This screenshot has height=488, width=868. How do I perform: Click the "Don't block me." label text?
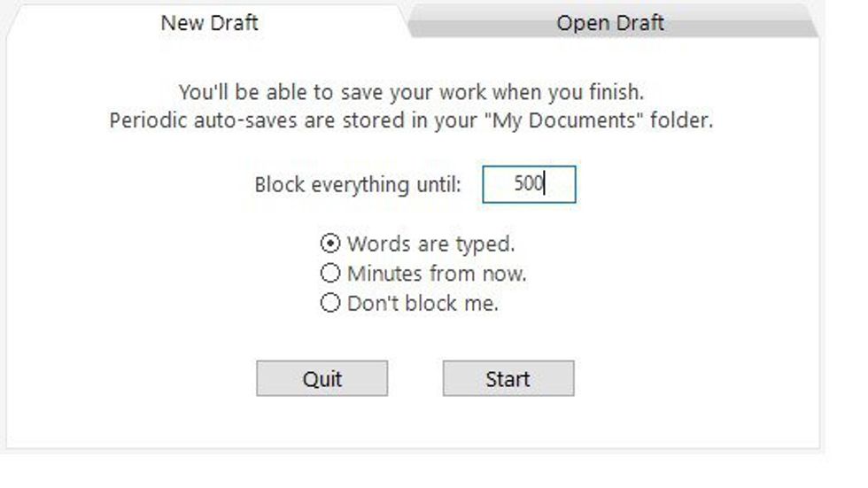coord(422,304)
